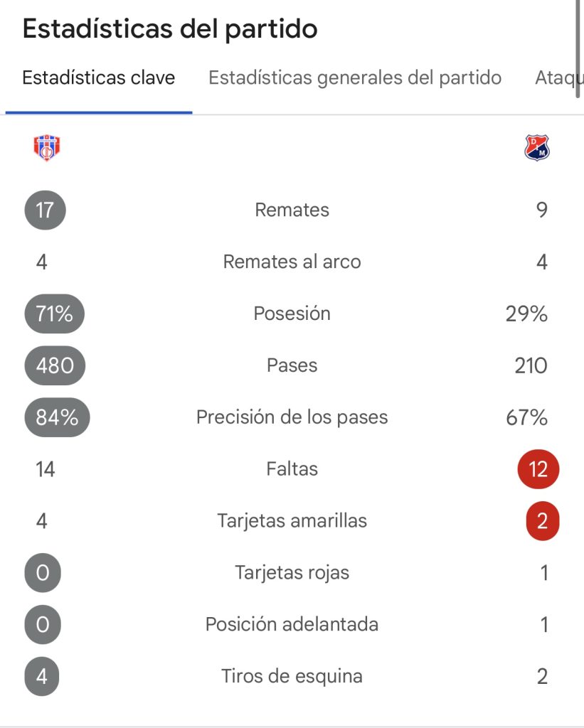Click the gray 17 Remates badge
The width and height of the screenshot is (584, 728).
pyautogui.click(x=45, y=210)
